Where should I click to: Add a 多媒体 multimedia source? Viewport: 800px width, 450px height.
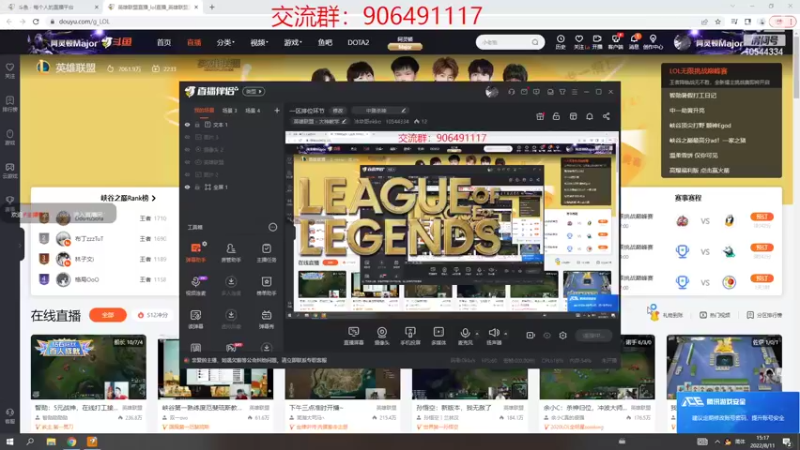click(x=438, y=336)
